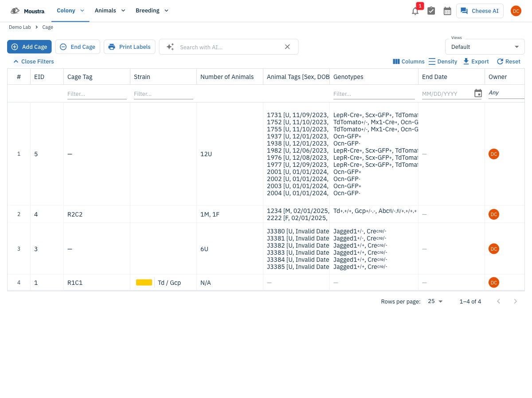Open the tasks checklist icon
Image resolution: width=532 pixels, height=398 pixels.
point(431,11)
